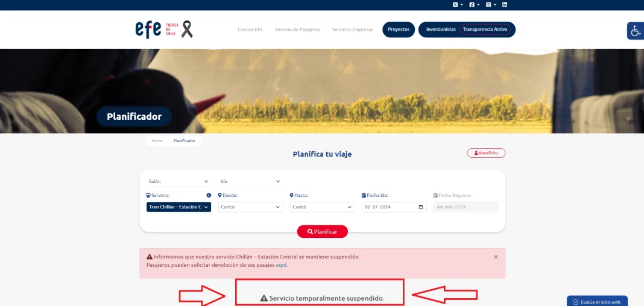The image size is (644, 306).
Task: Open the X social media icon
Action: (x=455, y=5)
